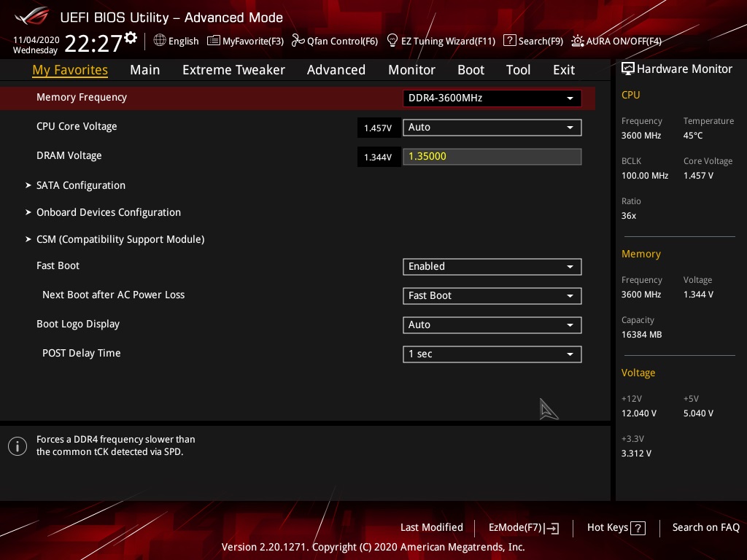
Task: Open Qfan Control(F6)
Action: [335, 41]
